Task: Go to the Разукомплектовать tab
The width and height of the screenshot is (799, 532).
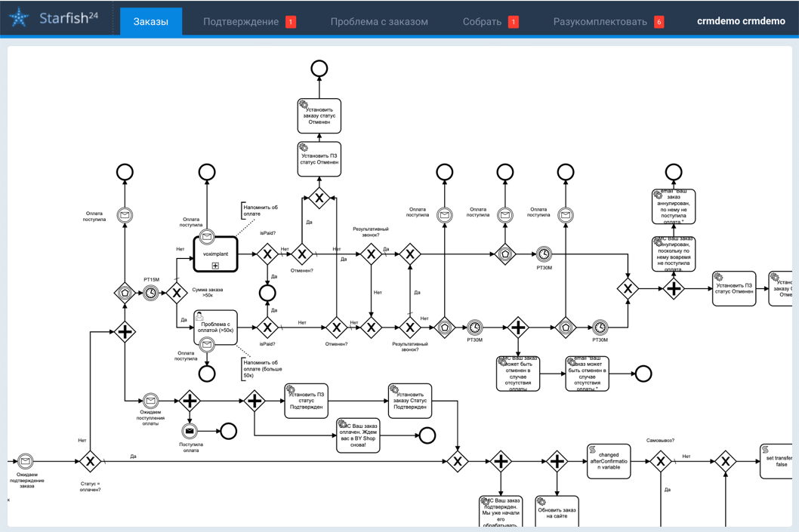Action: [609, 21]
